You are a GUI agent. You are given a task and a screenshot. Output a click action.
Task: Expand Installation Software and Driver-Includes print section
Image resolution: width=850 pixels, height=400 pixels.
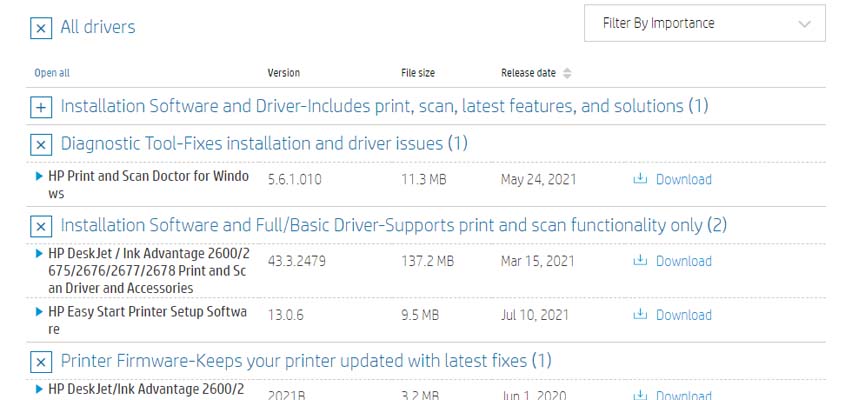point(41,107)
